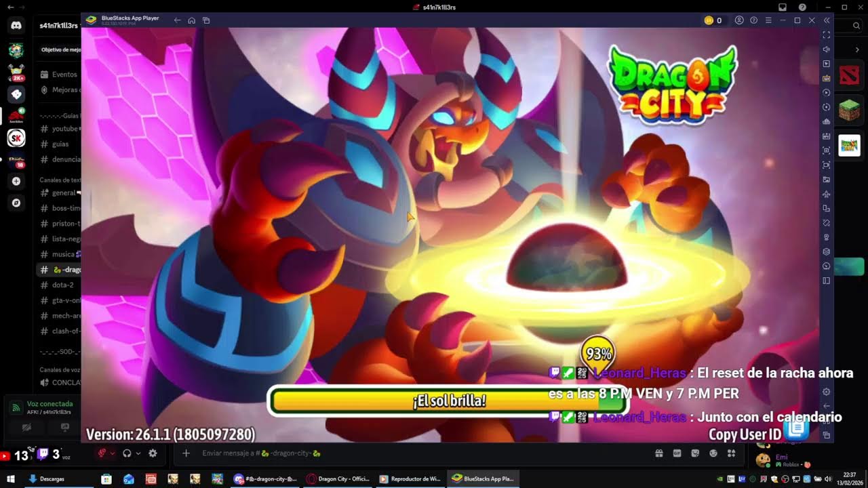Open the guias text channel
Viewport: 868px width, 488px height.
point(60,144)
